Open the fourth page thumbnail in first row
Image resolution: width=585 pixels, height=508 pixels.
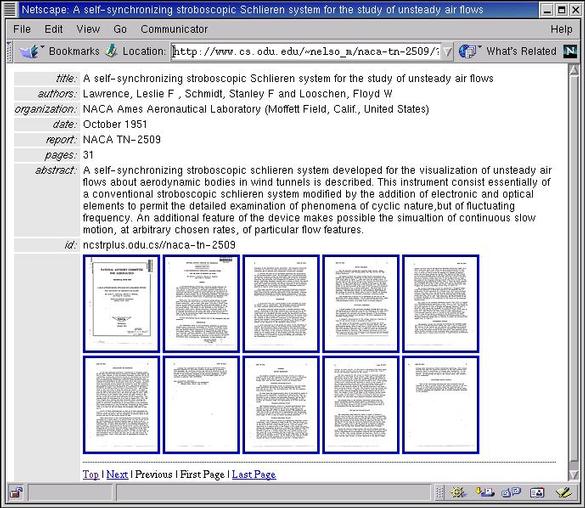(x=361, y=304)
